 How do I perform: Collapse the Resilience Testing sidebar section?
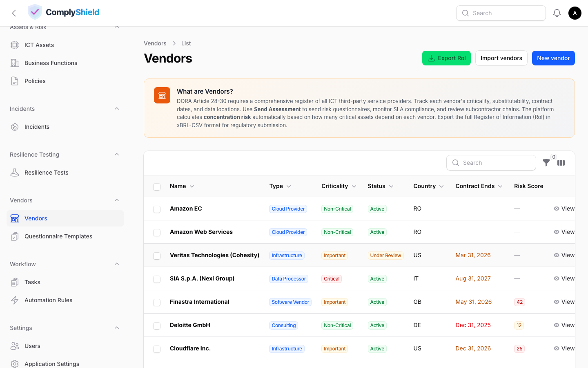[117, 155]
